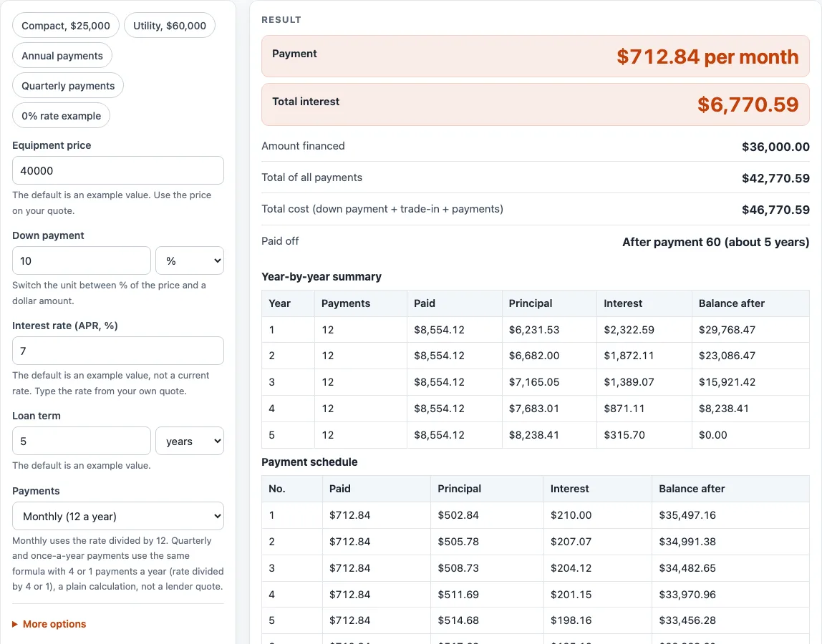
Task: Select the Quarterly payments preset
Action: pos(67,85)
